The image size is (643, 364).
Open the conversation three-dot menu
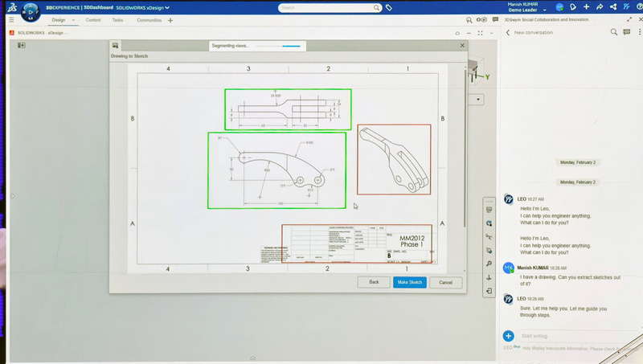point(639,32)
